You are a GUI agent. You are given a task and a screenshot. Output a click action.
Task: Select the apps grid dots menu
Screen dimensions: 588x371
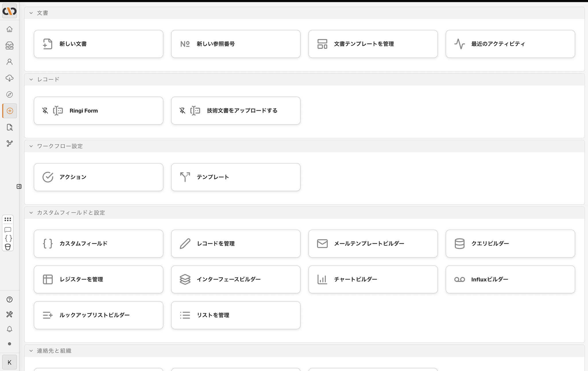pos(8,219)
